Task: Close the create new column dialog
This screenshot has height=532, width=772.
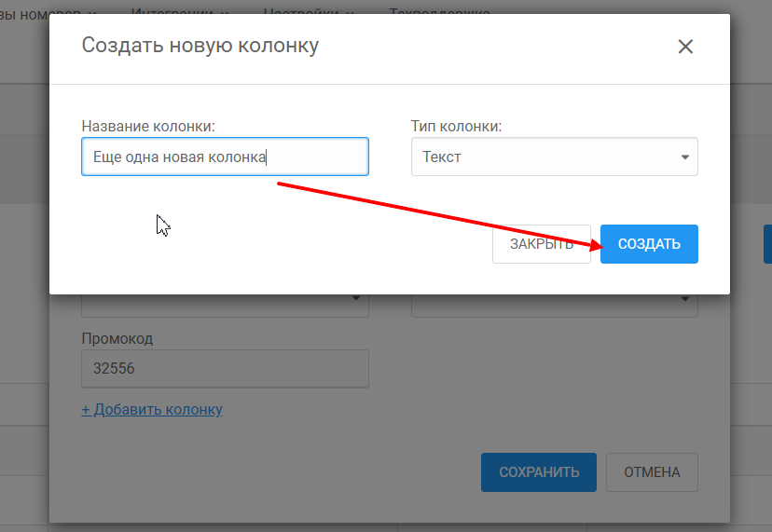Action: (685, 47)
